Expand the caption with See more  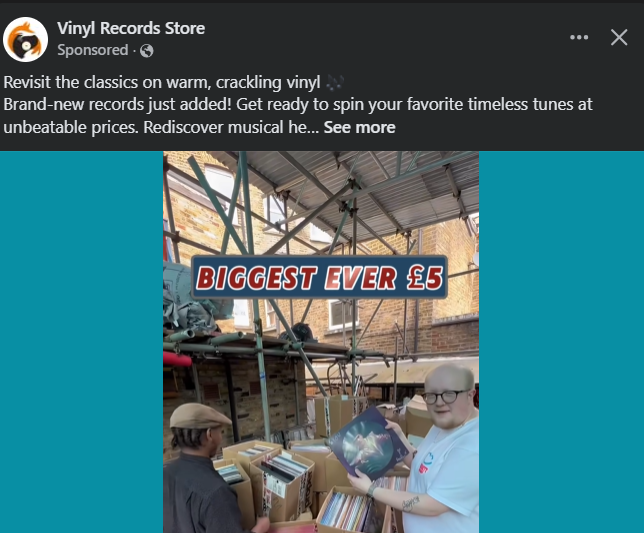359,127
